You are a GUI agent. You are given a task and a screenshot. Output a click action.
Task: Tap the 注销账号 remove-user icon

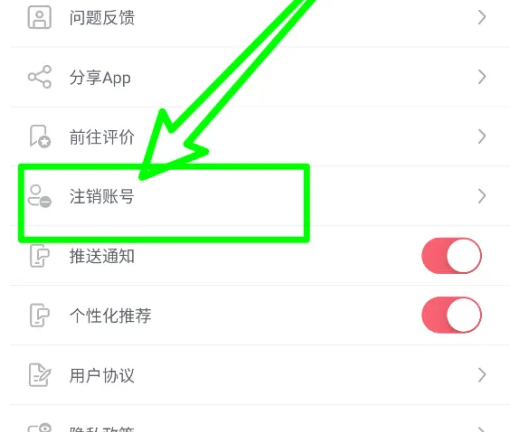pyautogui.click(x=40, y=196)
